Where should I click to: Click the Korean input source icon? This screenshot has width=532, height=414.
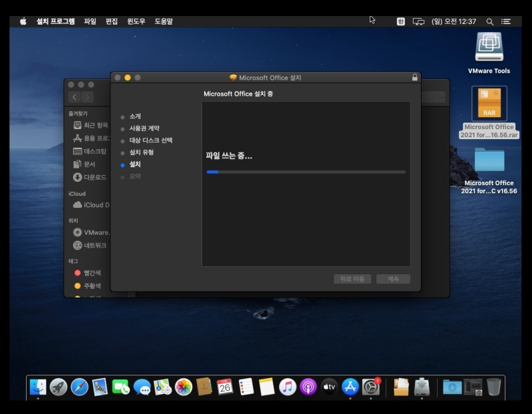(x=401, y=21)
